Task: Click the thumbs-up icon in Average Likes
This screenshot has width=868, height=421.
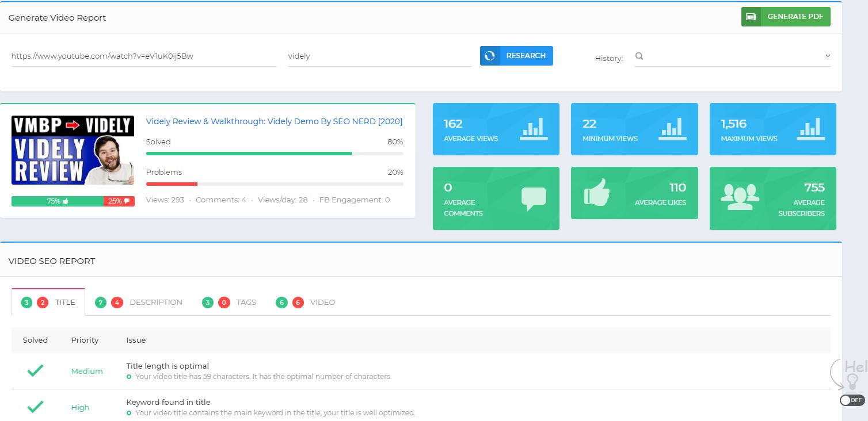Action: 597,193
